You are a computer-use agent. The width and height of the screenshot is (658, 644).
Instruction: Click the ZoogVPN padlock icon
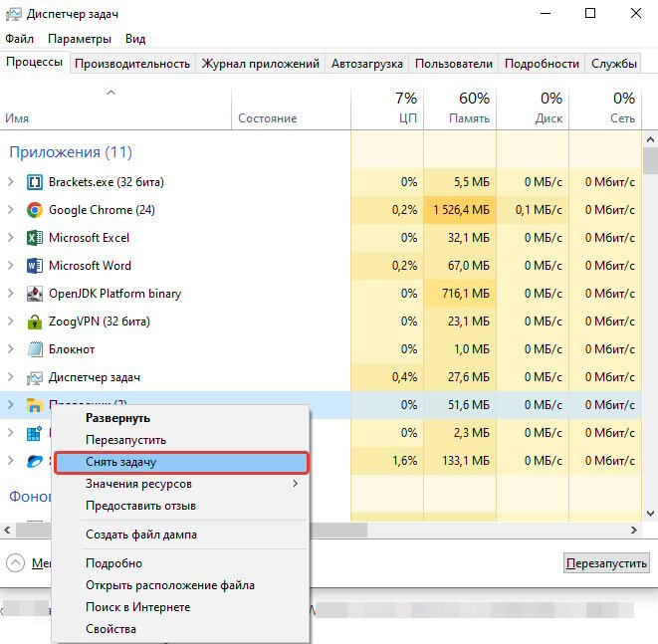point(35,322)
